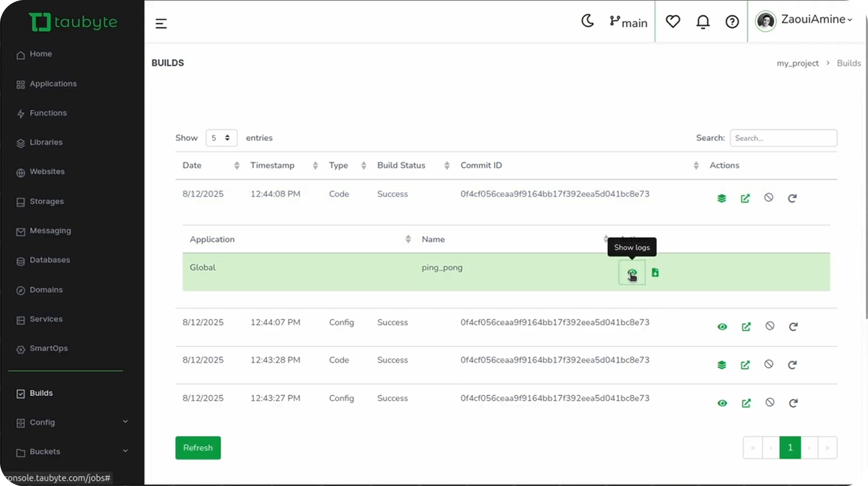Screen dimensions: 868x486
Task: Click the favorites heart icon
Action: pos(673,22)
